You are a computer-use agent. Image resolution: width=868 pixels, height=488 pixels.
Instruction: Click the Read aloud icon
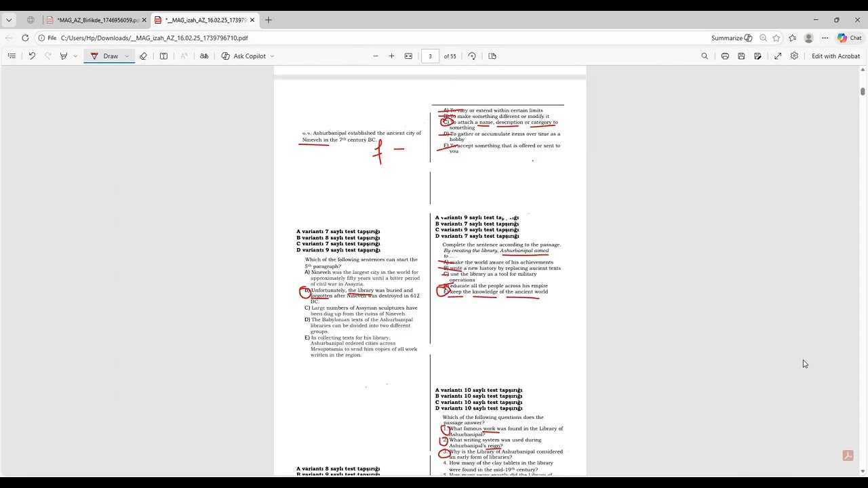tap(184, 56)
